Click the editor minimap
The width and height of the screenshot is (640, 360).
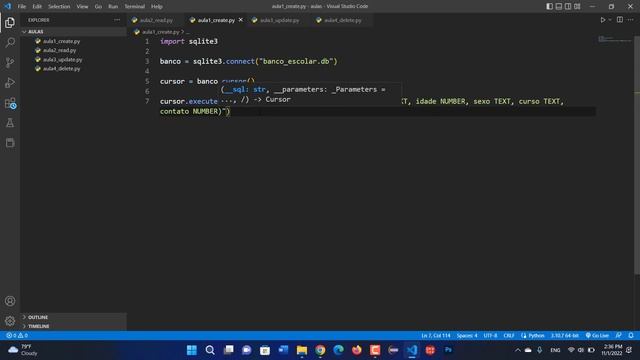pos(615,40)
